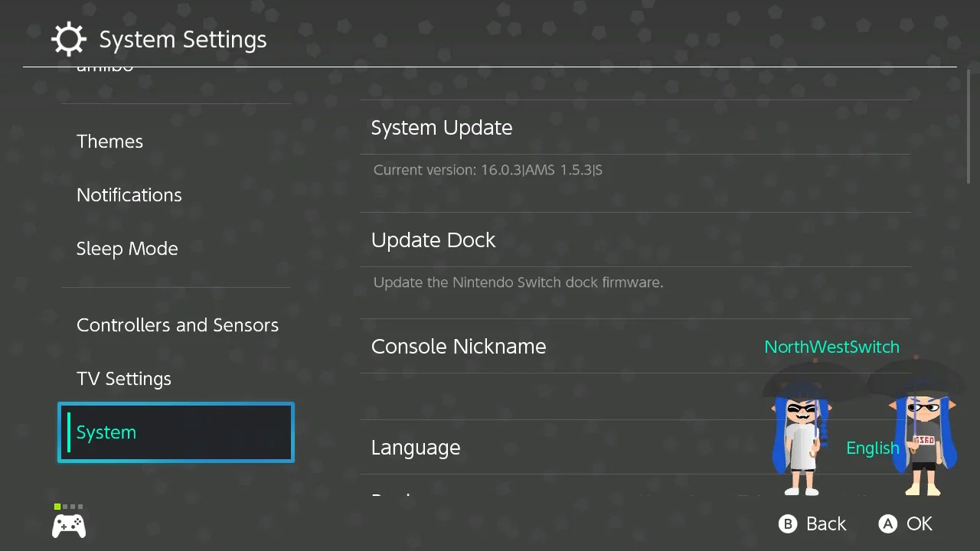Click the vertical scrollbar at right edge

(969, 126)
